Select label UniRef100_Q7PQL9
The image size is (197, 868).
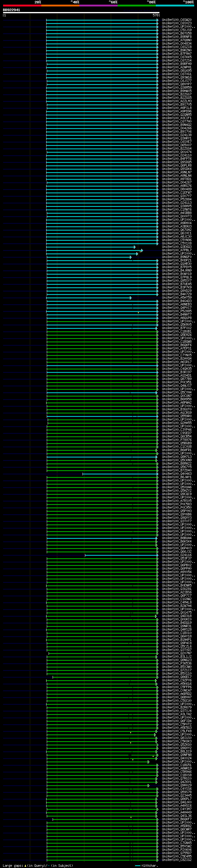click(x=177, y=277)
